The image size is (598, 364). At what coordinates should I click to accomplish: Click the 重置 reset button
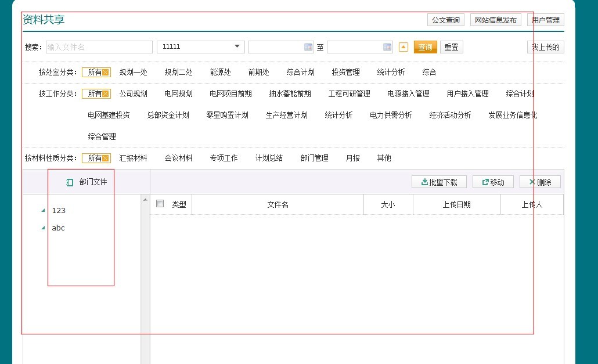pyautogui.click(x=451, y=47)
